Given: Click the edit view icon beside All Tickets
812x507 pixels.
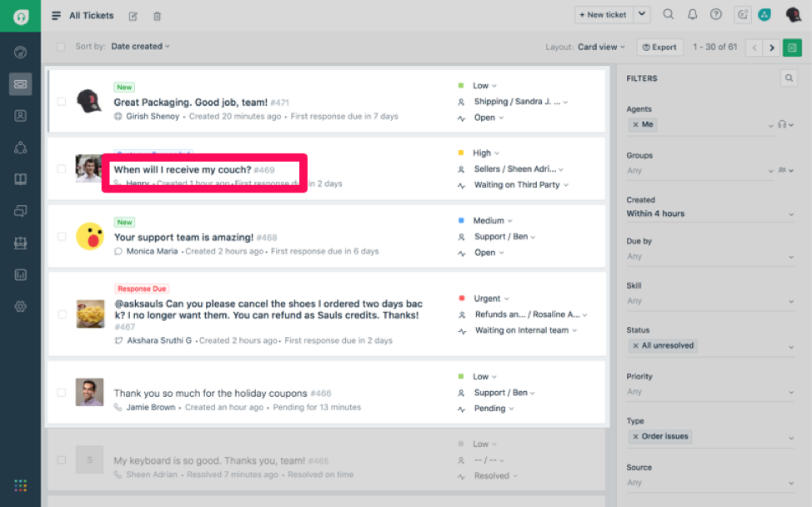Looking at the screenshot, I should (133, 16).
